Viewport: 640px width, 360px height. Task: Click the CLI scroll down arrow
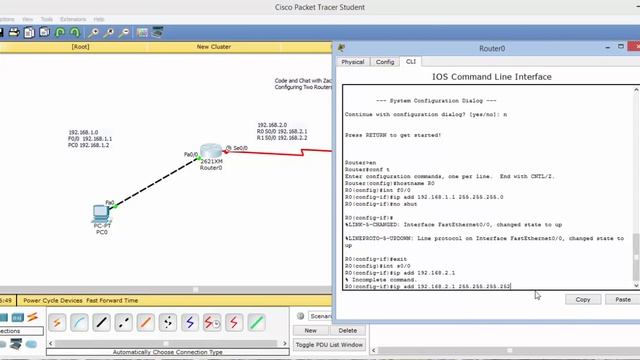pyautogui.click(x=636, y=285)
